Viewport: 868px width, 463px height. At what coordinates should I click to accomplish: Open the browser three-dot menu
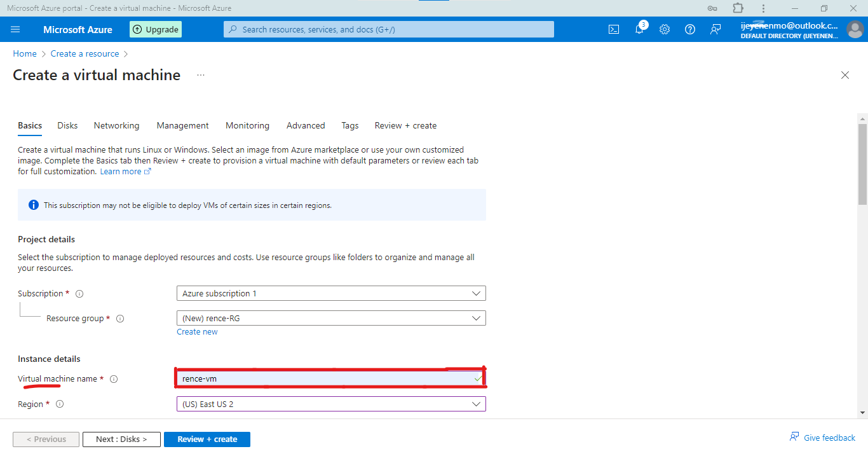pyautogui.click(x=763, y=8)
